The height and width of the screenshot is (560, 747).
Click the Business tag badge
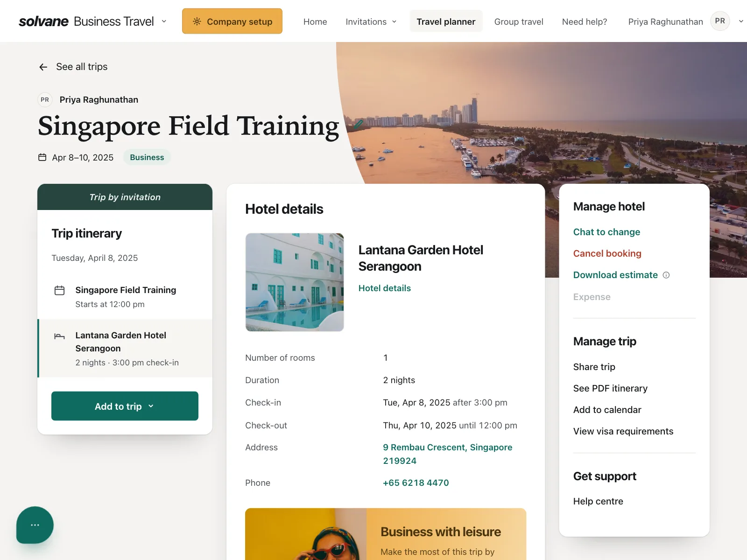pos(147,157)
